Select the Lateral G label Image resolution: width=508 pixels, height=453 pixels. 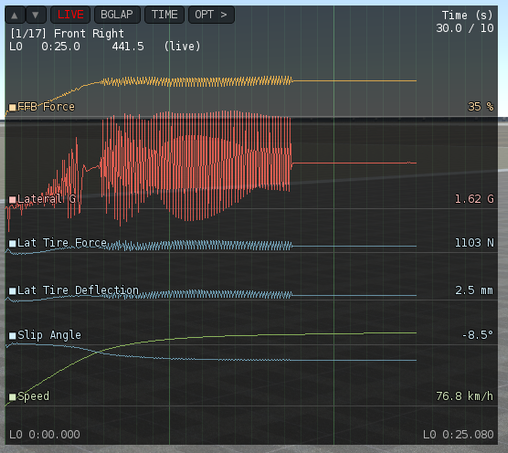pyautogui.click(x=47, y=199)
